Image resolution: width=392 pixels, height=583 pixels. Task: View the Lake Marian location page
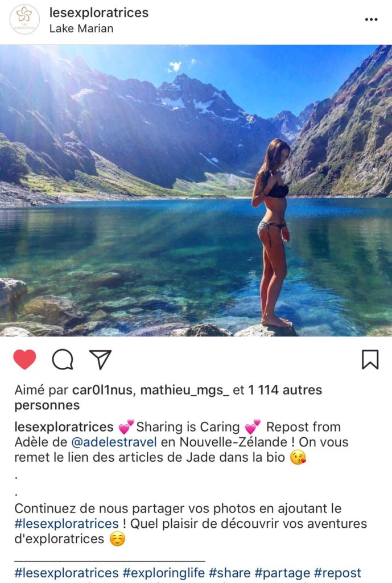coord(81,28)
